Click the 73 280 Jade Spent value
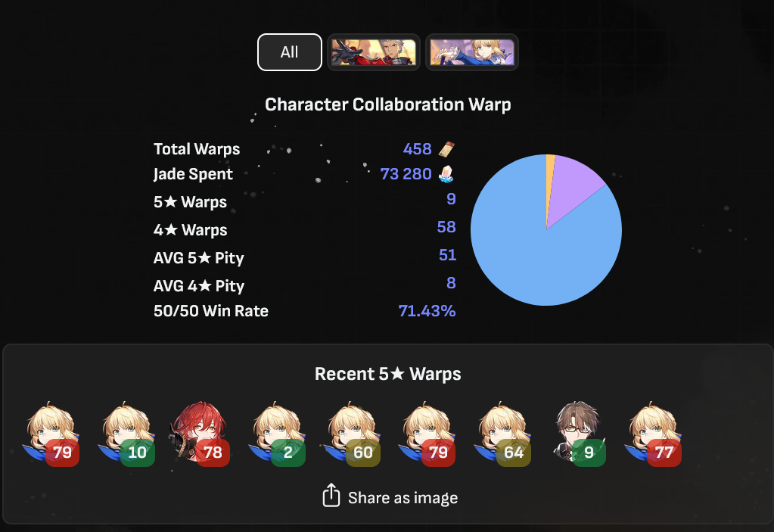This screenshot has height=532, width=774. pos(406,174)
